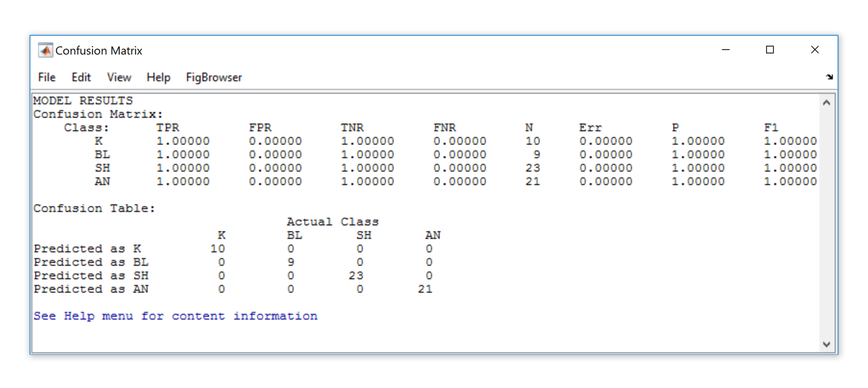The width and height of the screenshot is (868, 388).
Task: Click the dock arrow at menu bar right
Action: point(829,77)
